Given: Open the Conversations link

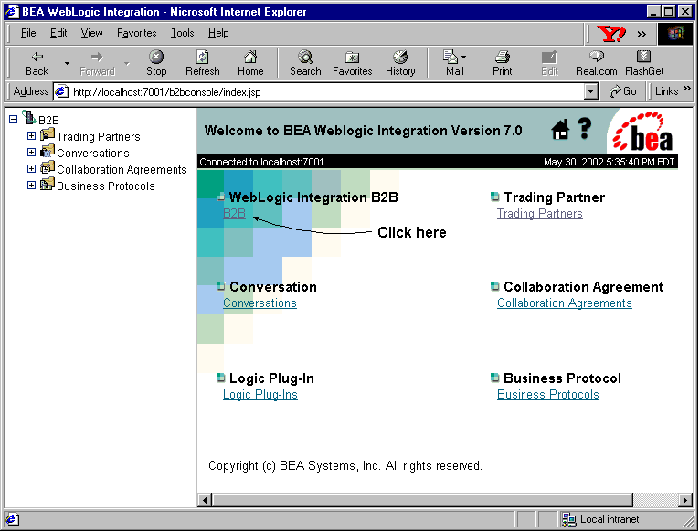Looking at the screenshot, I should click(260, 303).
